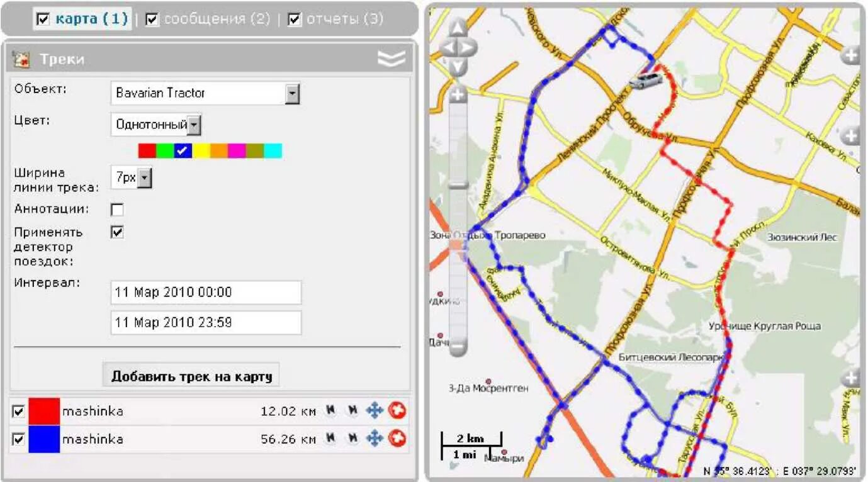This screenshot has height=482, width=868.
Task: Click plus button beside Каховка Ул. on map
Action: [851, 136]
